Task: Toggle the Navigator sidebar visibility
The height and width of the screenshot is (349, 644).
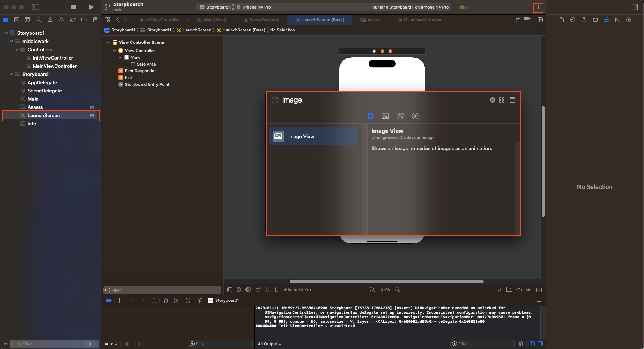Action: click(35, 7)
